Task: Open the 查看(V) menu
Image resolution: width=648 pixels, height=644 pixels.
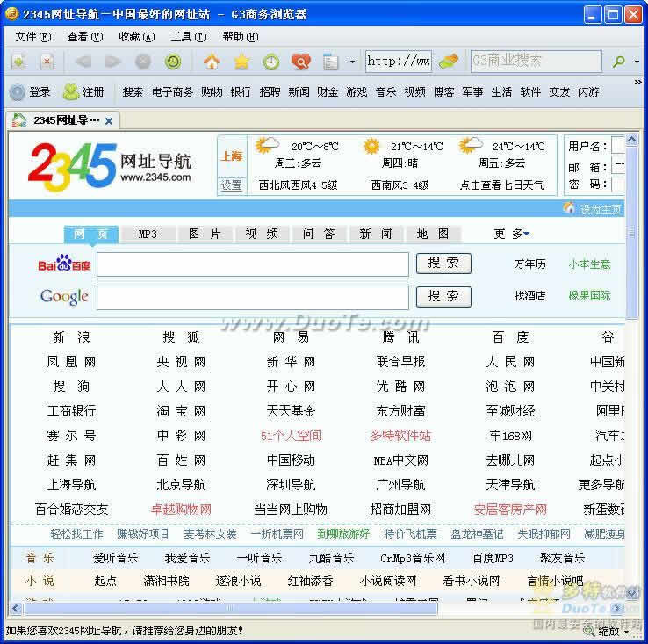Action: point(84,37)
